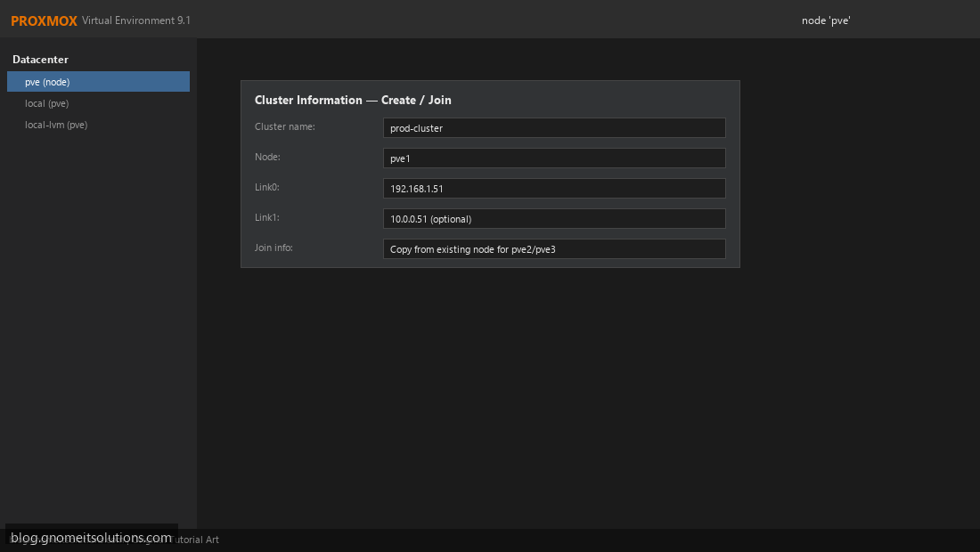Click the Cluster name input field
The width and height of the screenshot is (980, 552).
(x=554, y=128)
